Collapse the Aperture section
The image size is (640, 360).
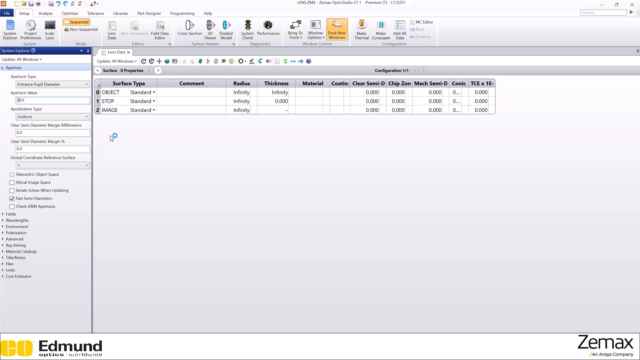[x=3, y=68]
